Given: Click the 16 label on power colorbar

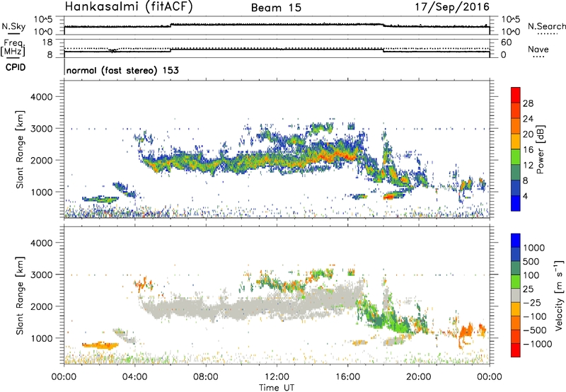Looking at the screenshot, I should click(x=528, y=150).
